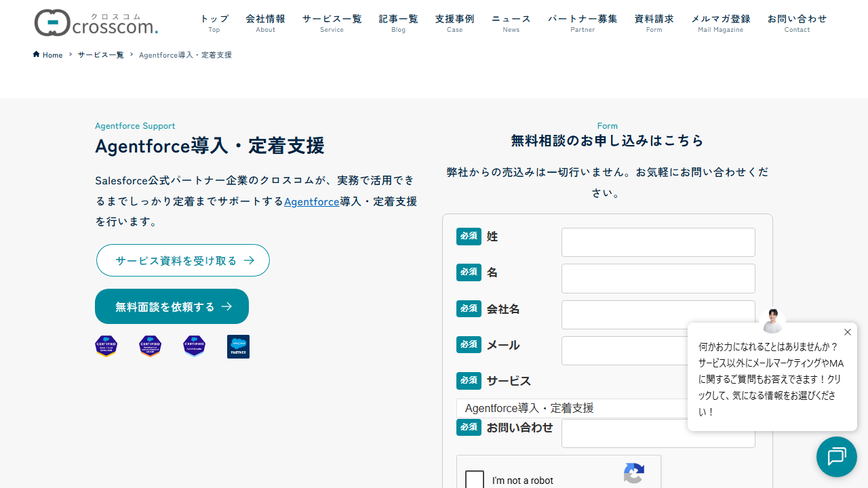
Task: Close the chat popup message
Action: (848, 332)
